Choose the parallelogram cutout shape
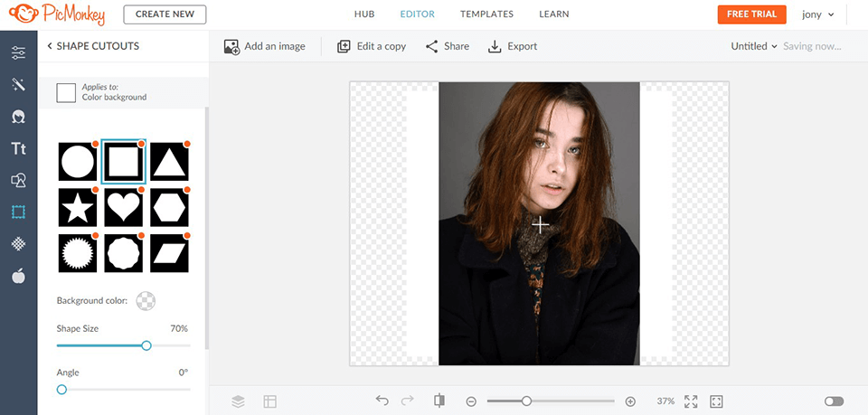The image size is (868, 415). pos(169,253)
